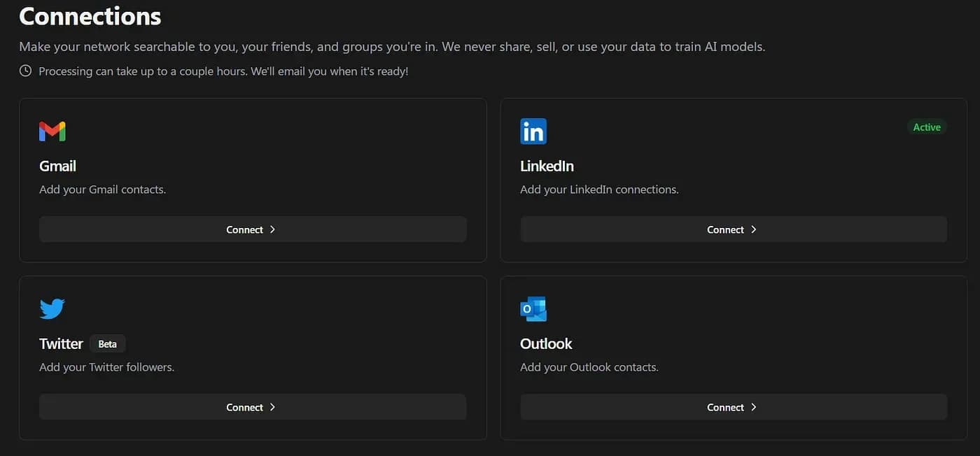The height and width of the screenshot is (456, 980).
Task: Click the processing time notice text
Action: pyautogui.click(x=223, y=71)
